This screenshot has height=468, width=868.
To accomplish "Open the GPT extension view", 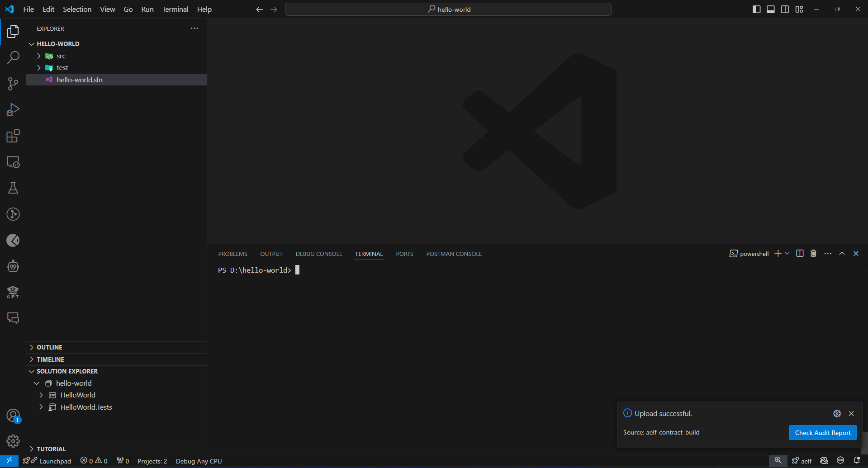I will (x=13, y=292).
